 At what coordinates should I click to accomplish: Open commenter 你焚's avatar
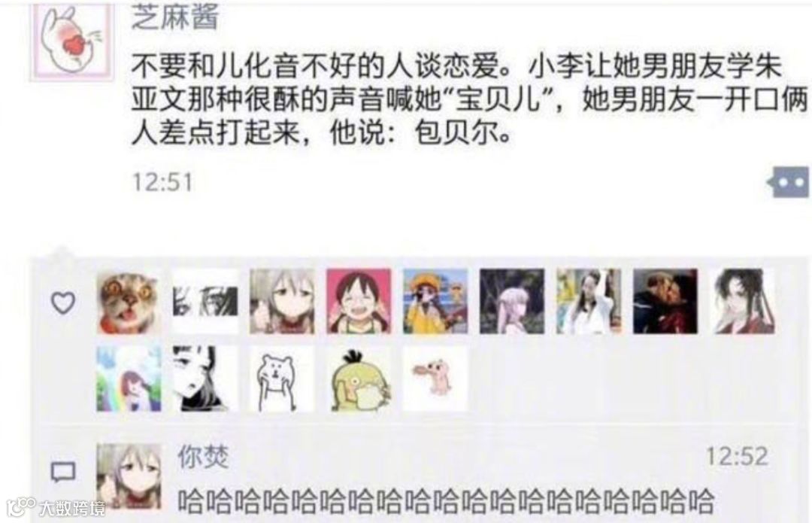click(129, 476)
